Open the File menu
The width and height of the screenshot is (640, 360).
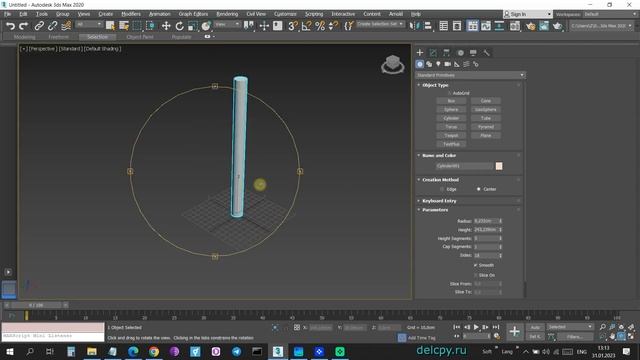pos(7,14)
